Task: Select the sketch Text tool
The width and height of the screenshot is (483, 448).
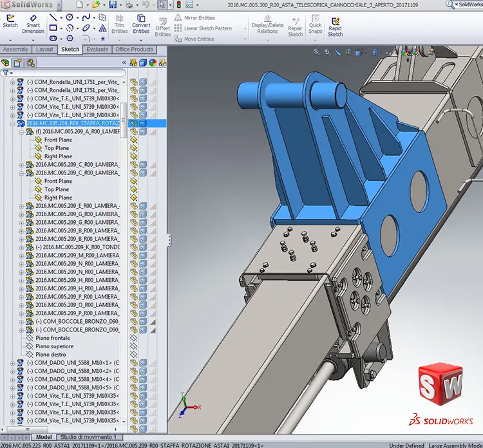Action: pos(102,28)
